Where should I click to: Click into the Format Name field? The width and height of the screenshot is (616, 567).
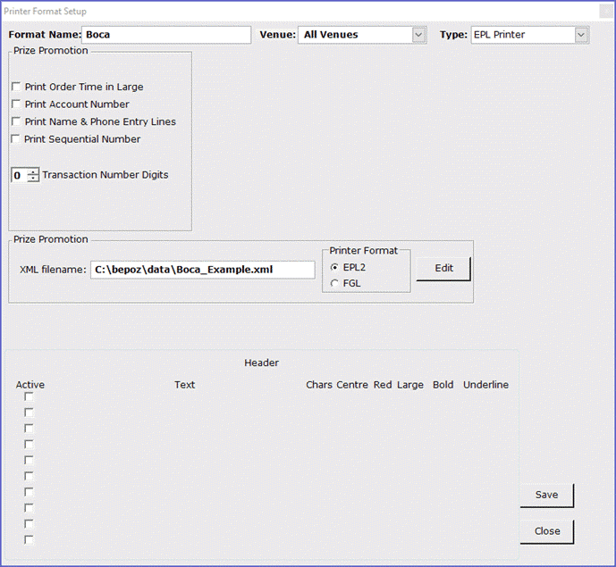pos(166,35)
